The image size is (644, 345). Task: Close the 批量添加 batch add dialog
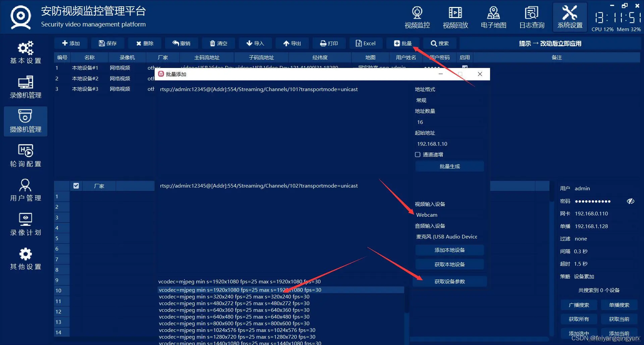pos(480,74)
